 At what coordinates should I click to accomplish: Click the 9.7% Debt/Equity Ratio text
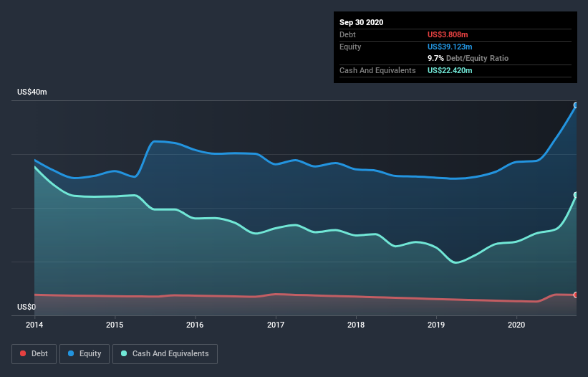pyautogui.click(x=468, y=59)
